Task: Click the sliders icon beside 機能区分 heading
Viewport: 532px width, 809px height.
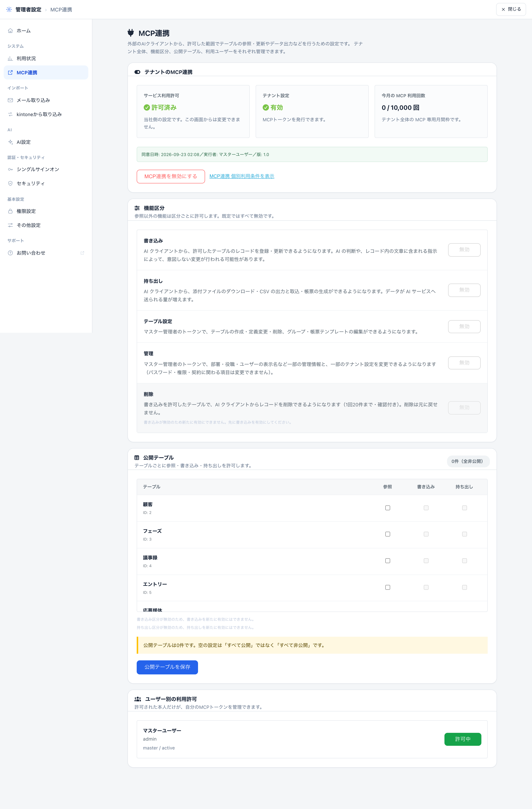Action: 137,208
